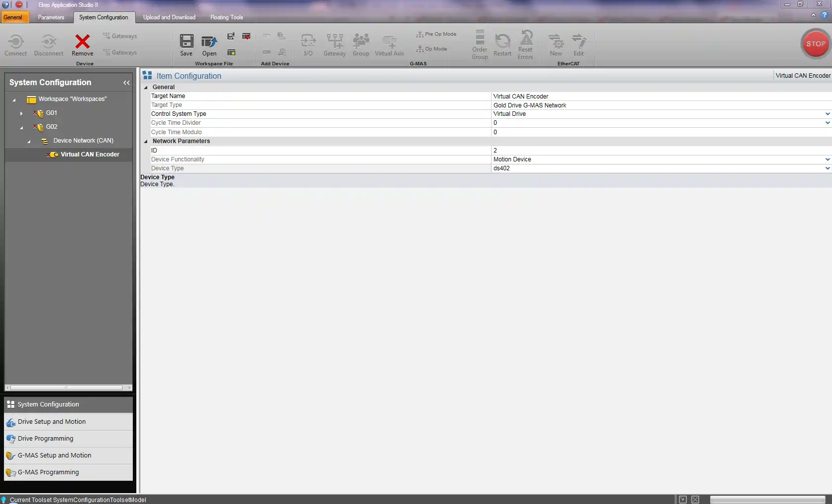Select Virtual CAN Encoder tree item
Screen dimensions: 832x504
click(x=90, y=154)
